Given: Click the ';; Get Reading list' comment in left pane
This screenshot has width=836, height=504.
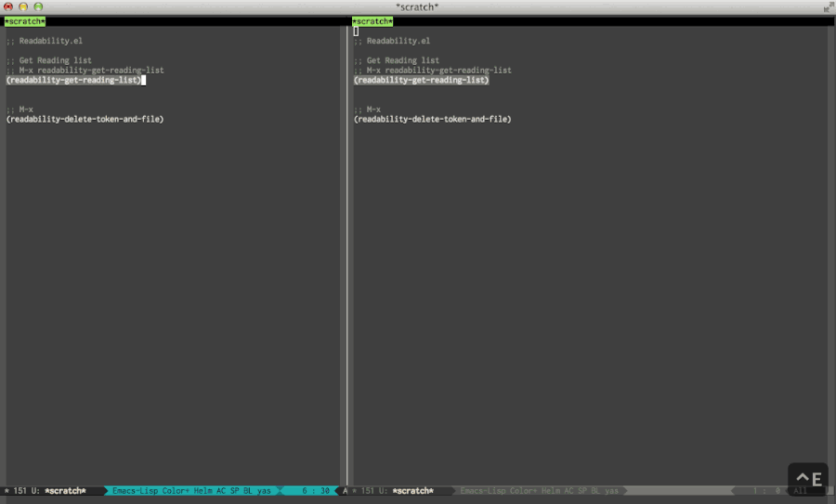Looking at the screenshot, I should tap(49, 60).
